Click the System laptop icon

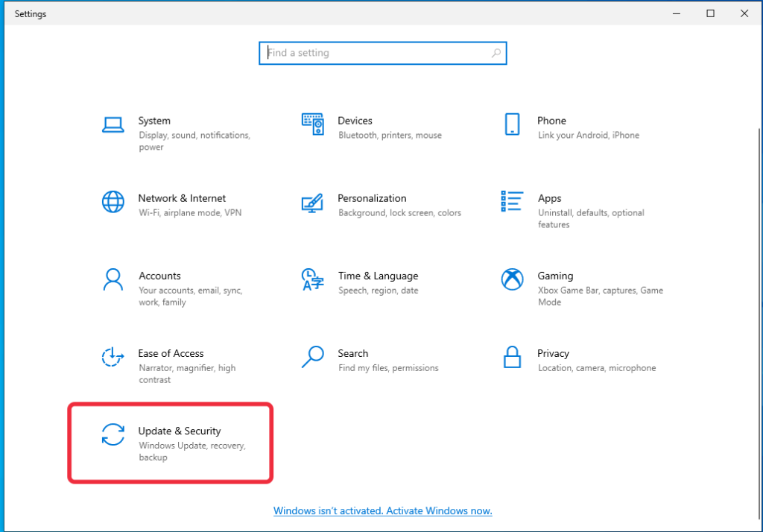tap(113, 124)
